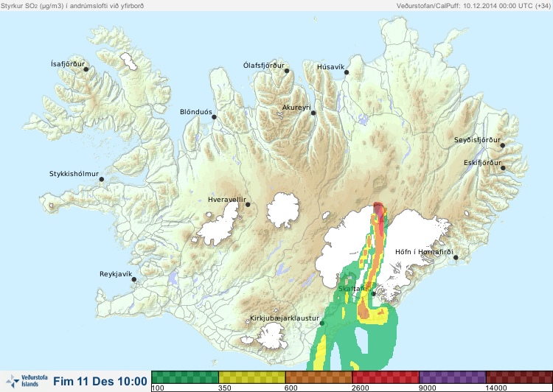Click the Ísafjörður label
This screenshot has height=392, width=553.
pos(68,64)
